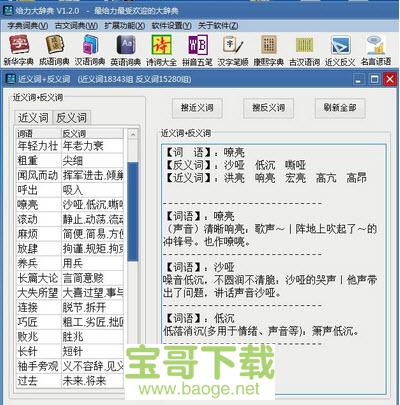The image size is (400, 405).
Task: Click the blue scrollbar thumb of the word list
Action: coord(133,212)
